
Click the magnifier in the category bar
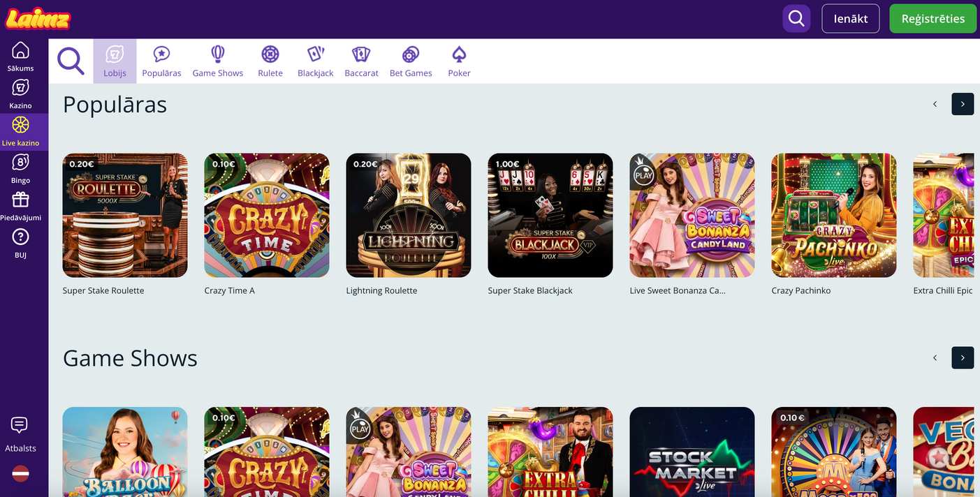[71, 61]
